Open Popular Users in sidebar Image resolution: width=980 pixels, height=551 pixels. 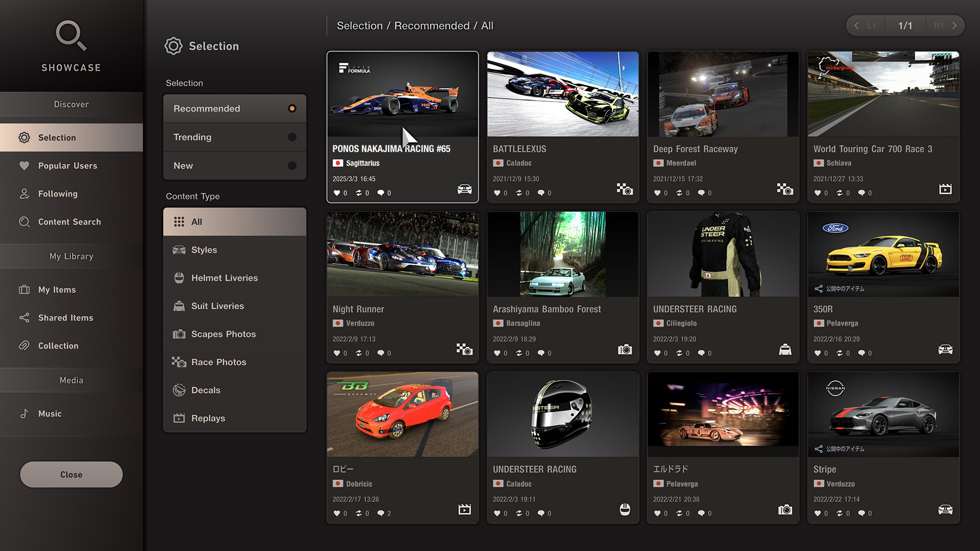(x=67, y=166)
